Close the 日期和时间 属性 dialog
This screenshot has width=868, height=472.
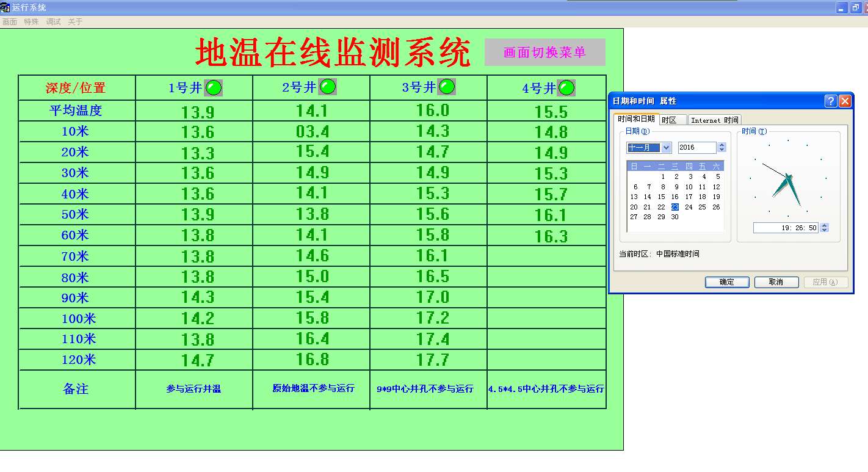click(x=845, y=101)
